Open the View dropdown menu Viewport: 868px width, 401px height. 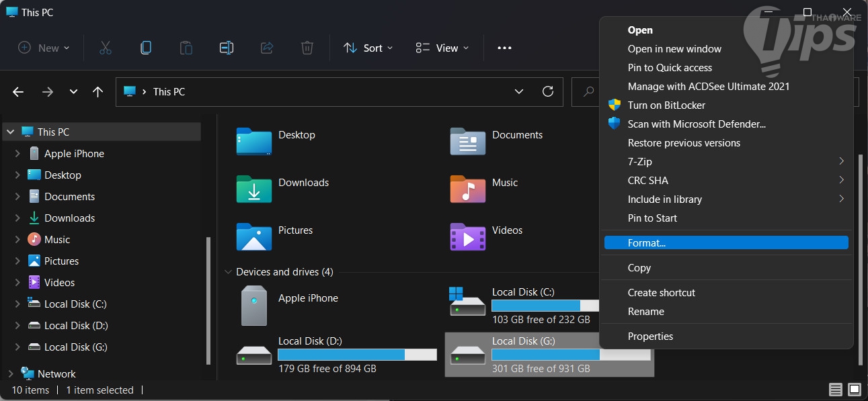[x=442, y=48]
